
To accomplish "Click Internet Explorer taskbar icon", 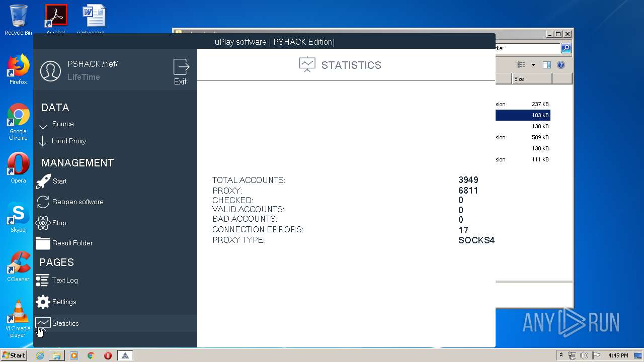I will (x=40, y=355).
